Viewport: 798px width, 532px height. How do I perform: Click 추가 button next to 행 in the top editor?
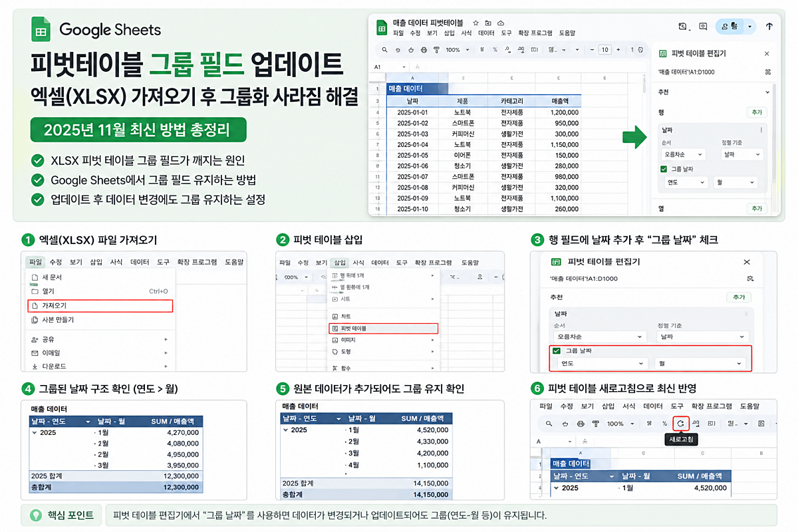click(x=756, y=112)
